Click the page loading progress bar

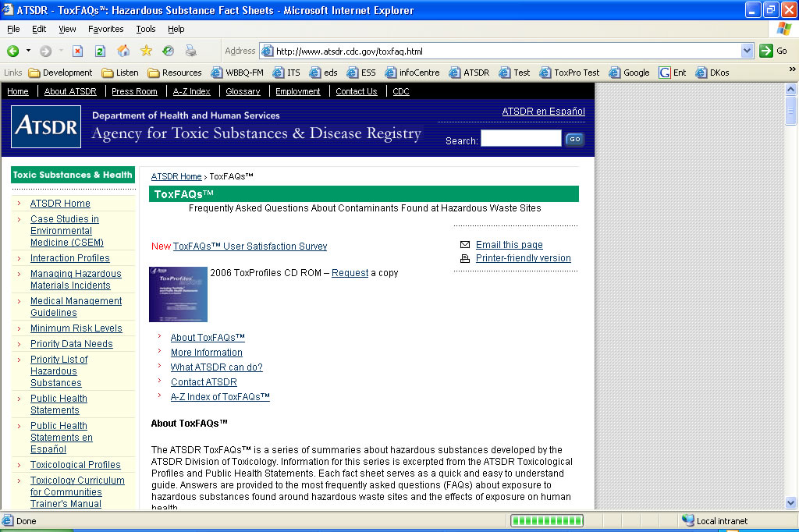pos(547,521)
